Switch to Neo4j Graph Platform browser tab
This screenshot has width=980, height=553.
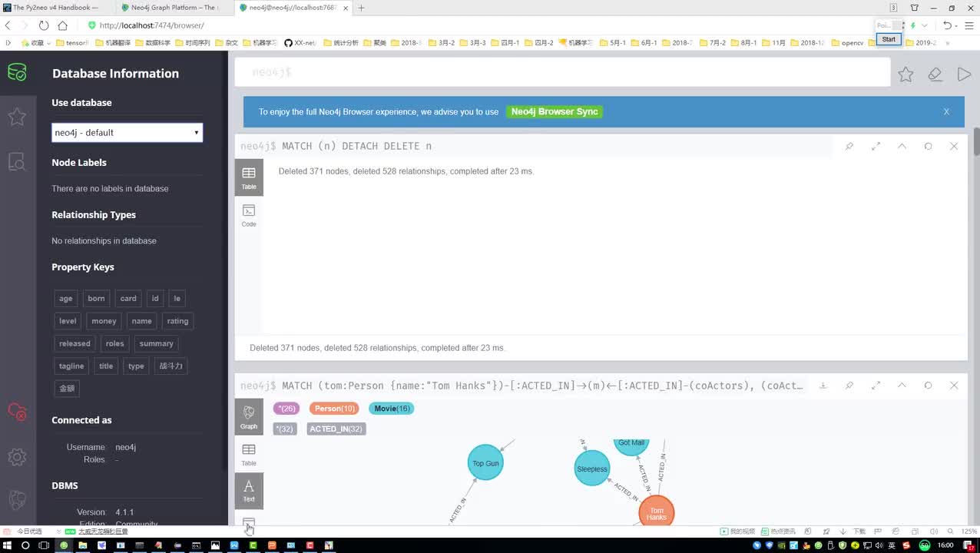click(x=174, y=8)
